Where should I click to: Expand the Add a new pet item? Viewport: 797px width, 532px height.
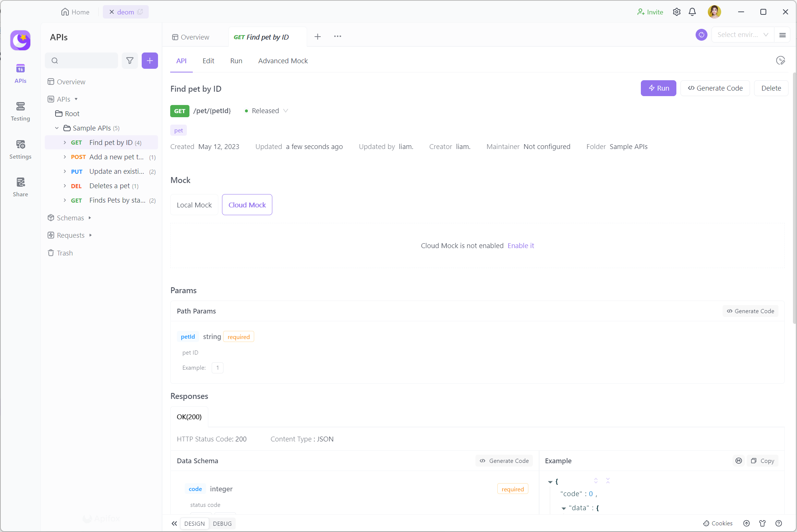coord(65,157)
